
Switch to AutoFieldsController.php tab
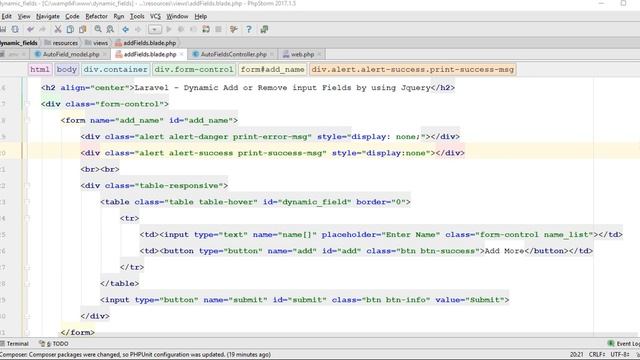pos(233,54)
